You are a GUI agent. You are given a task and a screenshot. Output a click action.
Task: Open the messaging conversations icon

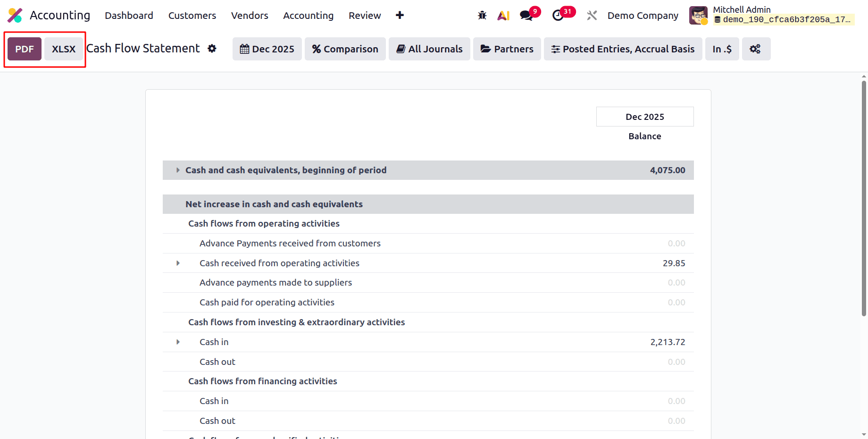(x=526, y=15)
